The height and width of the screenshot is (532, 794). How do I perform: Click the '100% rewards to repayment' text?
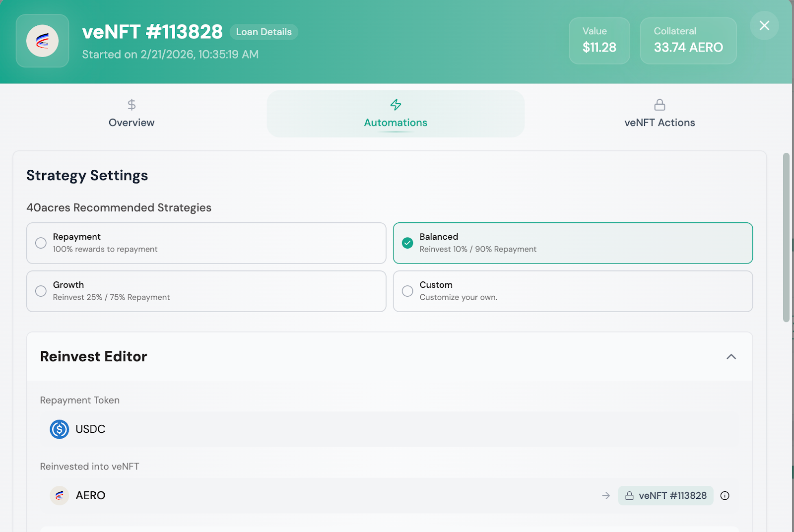pos(105,249)
